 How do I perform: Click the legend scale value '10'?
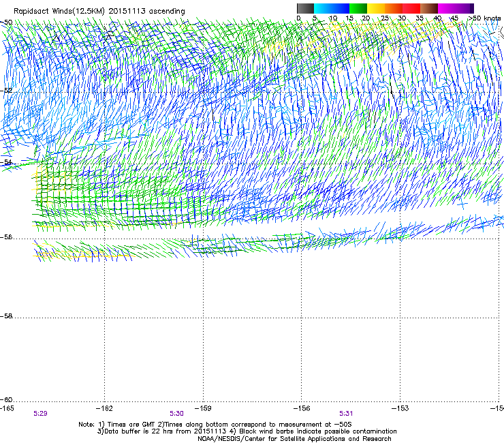[333, 18]
